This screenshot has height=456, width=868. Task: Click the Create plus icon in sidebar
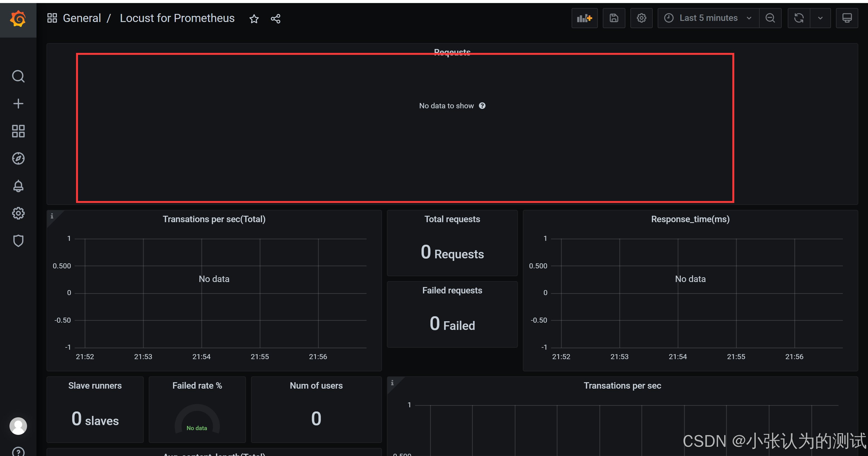(18, 103)
